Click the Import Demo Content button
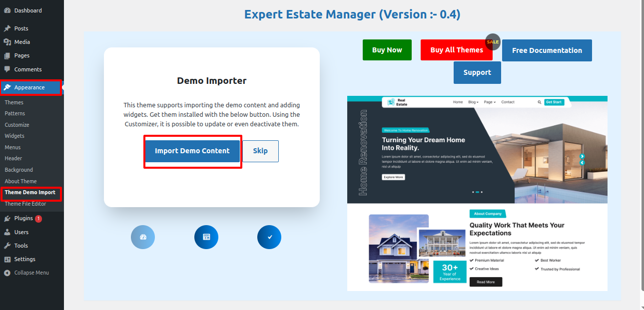 coord(192,151)
